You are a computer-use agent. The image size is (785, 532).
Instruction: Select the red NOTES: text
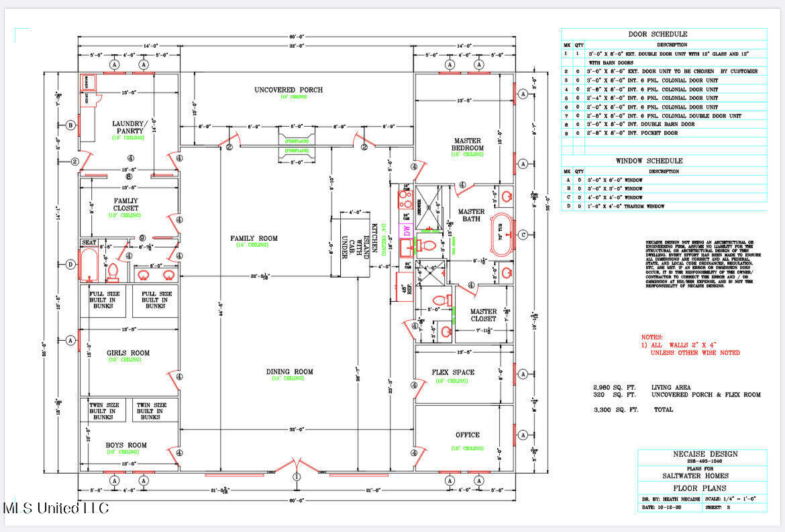652,337
